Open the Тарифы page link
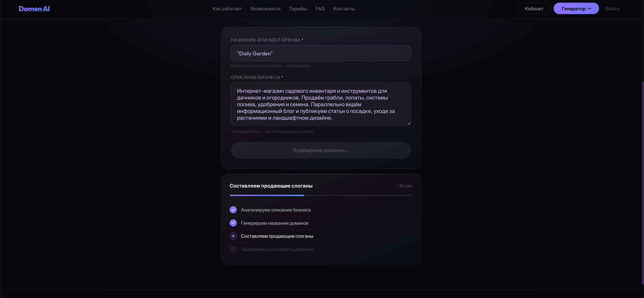The width and height of the screenshot is (644, 298). pos(298,9)
